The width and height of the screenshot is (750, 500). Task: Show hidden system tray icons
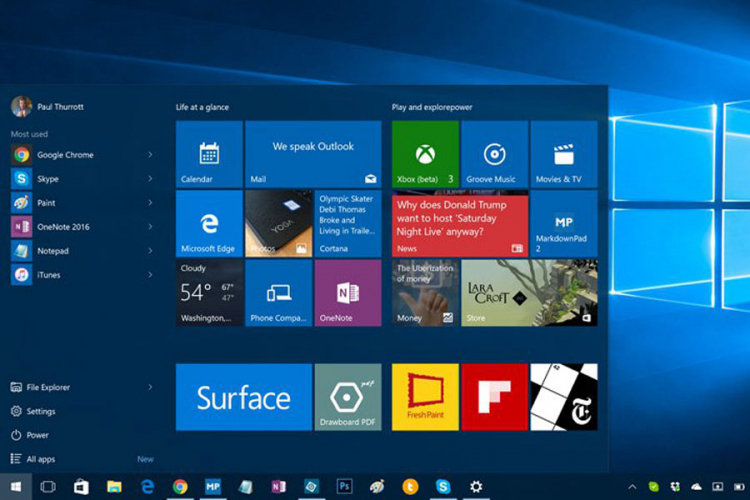click(632, 487)
